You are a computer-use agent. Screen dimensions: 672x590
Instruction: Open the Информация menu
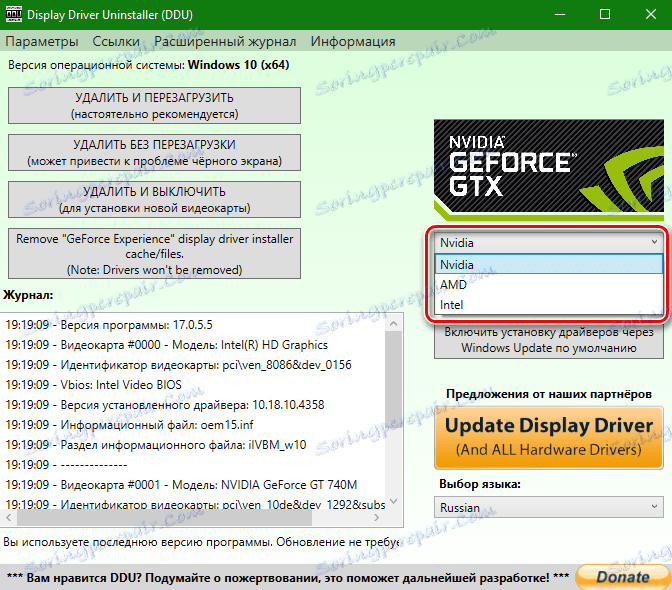[x=353, y=42]
